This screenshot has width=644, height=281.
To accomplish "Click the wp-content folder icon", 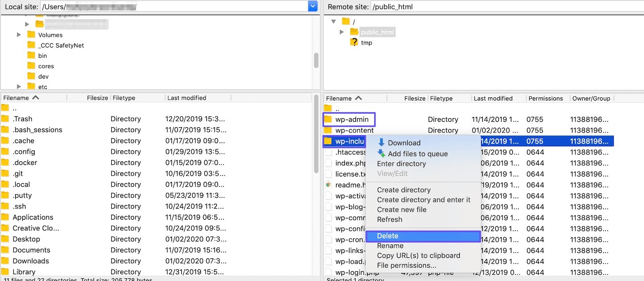I will point(328,130).
